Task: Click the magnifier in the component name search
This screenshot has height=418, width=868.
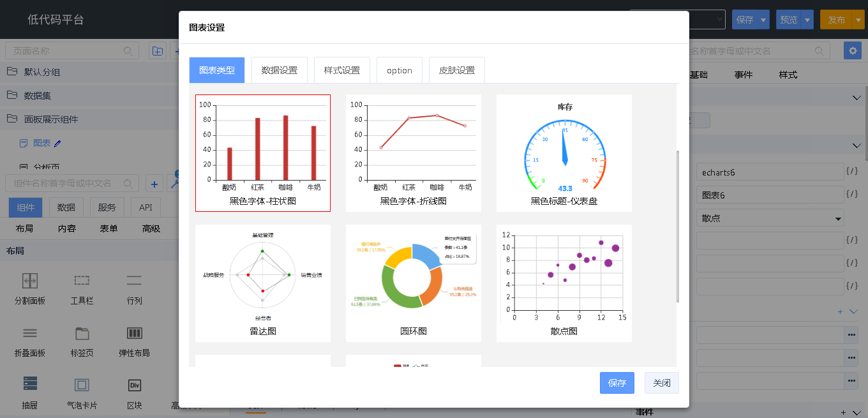Action: click(x=128, y=184)
